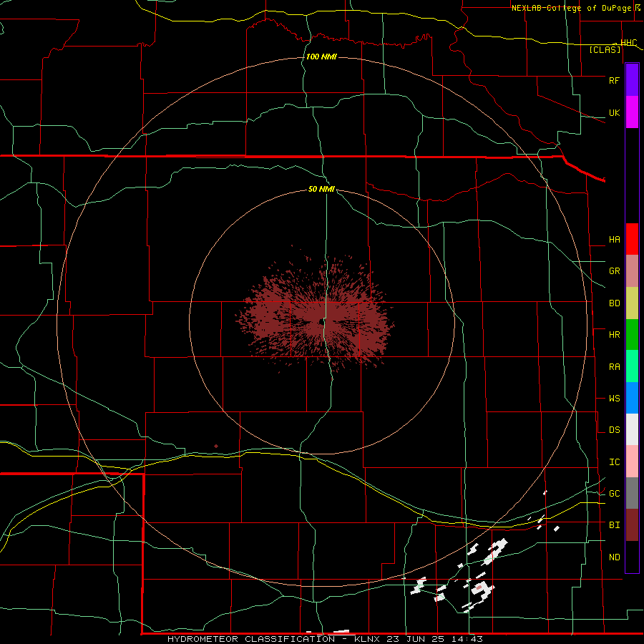Click the red HA legend swatch
Image resolution: width=644 pixels, height=644 pixels.
(632, 239)
